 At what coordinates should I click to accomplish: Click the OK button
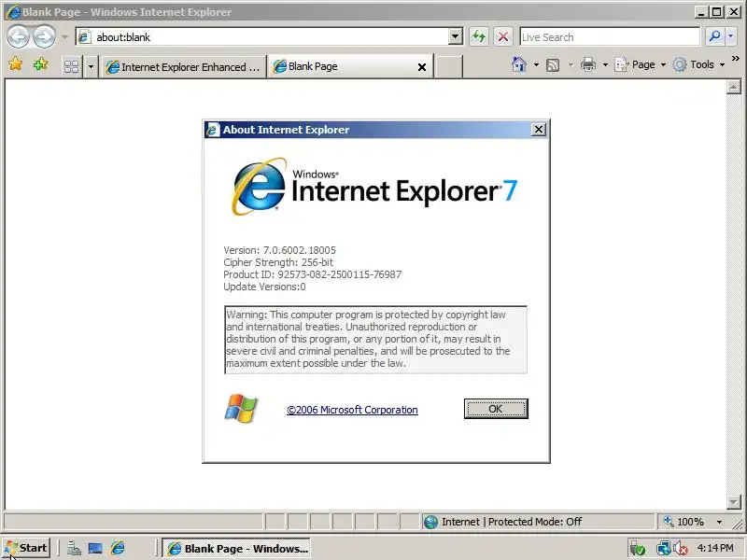[496, 409]
